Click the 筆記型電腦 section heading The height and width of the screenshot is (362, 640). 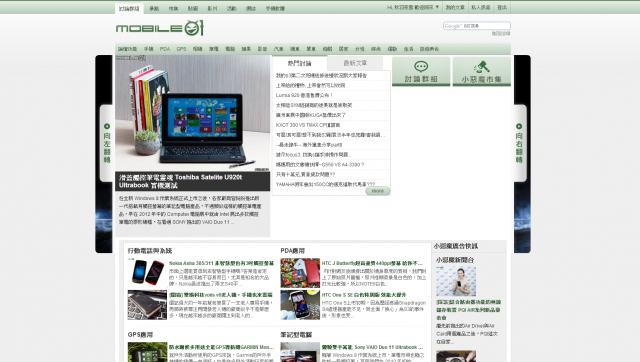pyautogui.click(x=296, y=335)
